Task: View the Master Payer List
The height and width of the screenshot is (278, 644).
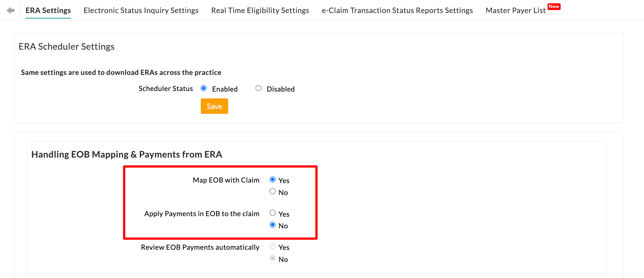Action: coord(515,10)
